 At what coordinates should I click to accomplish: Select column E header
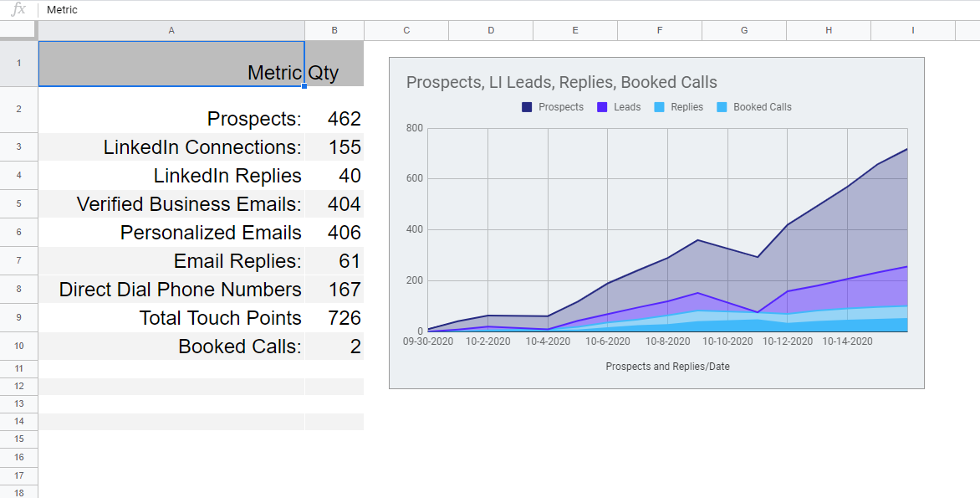tap(575, 30)
